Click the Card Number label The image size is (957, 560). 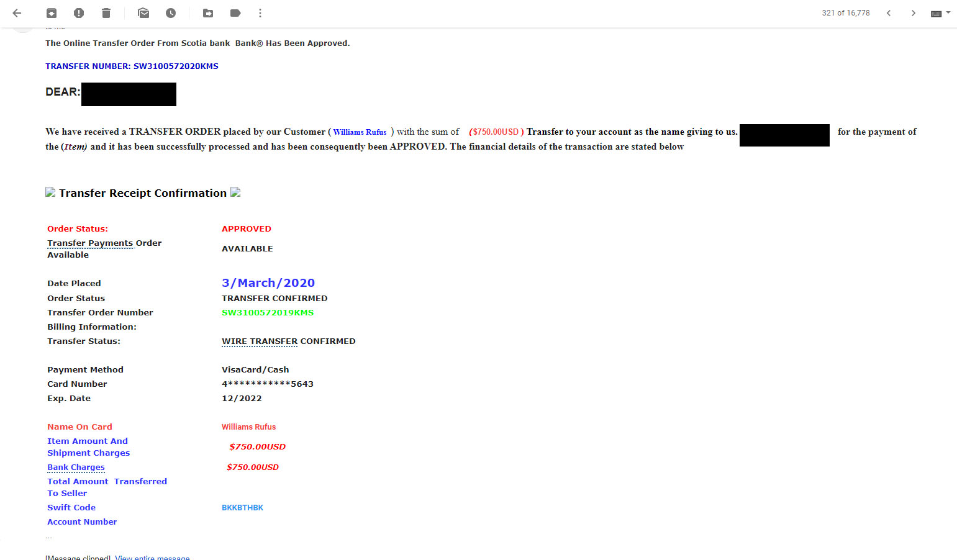(x=77, y=384)
